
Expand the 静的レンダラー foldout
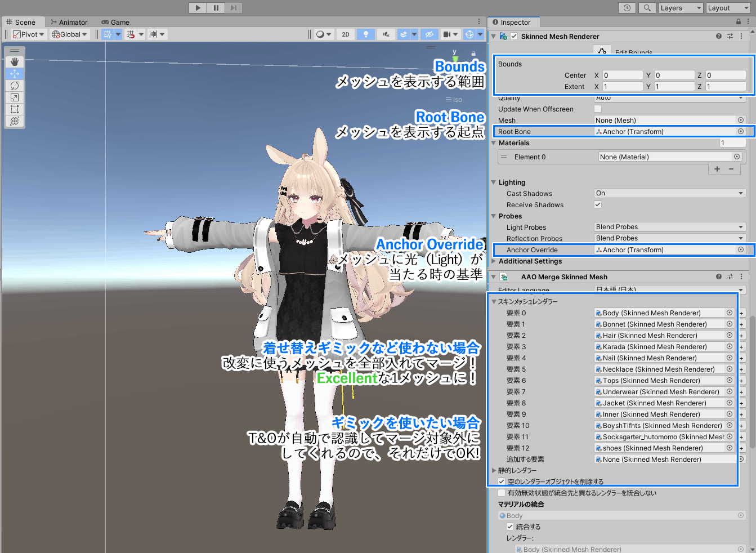[x=494, y=470]
